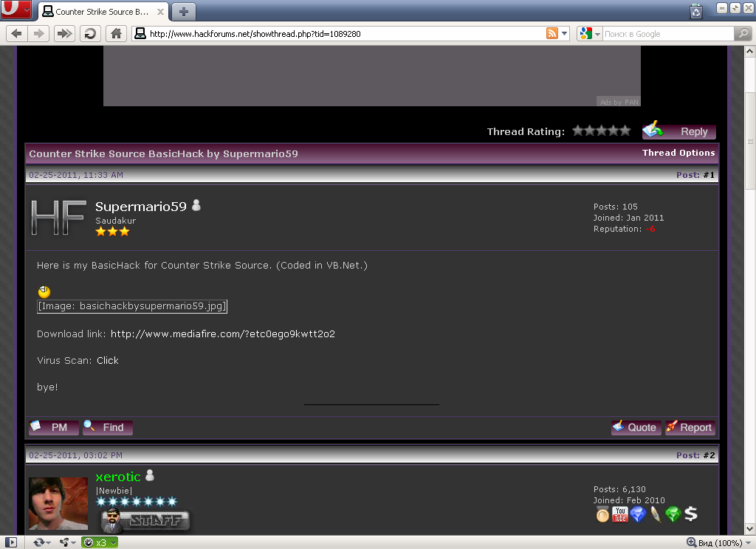Open xerotic's profile link

pos(118,477)
